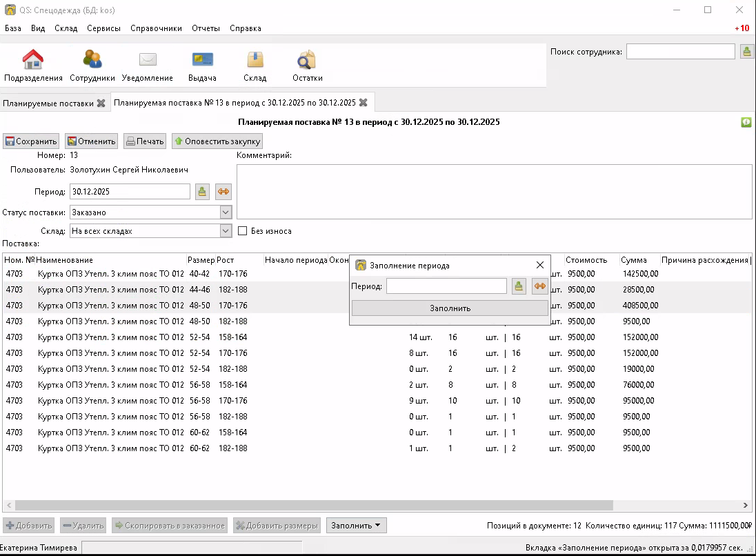This screenshot has width=756, height=556.
Task: Switch to the Планируемые поставки tab
Action: (x=48, y=103)
